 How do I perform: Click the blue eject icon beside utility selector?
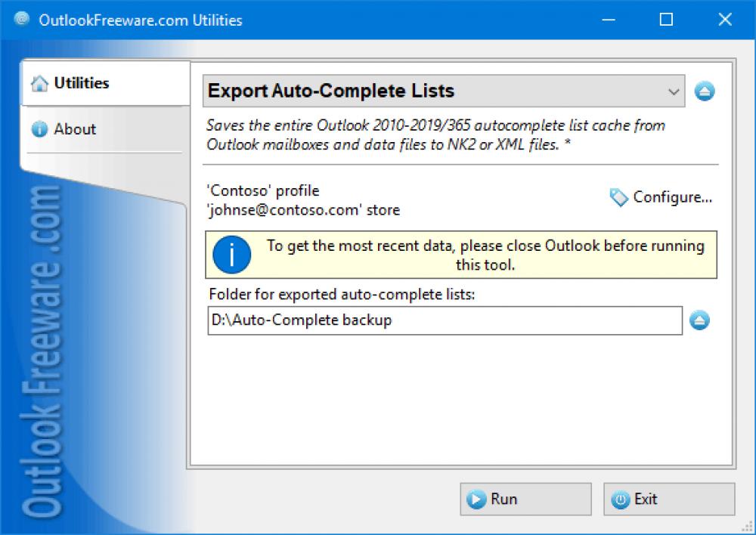[x=704, y=90]
